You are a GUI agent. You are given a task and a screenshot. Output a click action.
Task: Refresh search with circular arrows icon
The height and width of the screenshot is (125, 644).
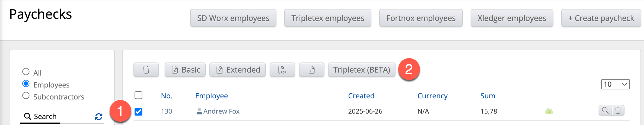coord(98,117)
